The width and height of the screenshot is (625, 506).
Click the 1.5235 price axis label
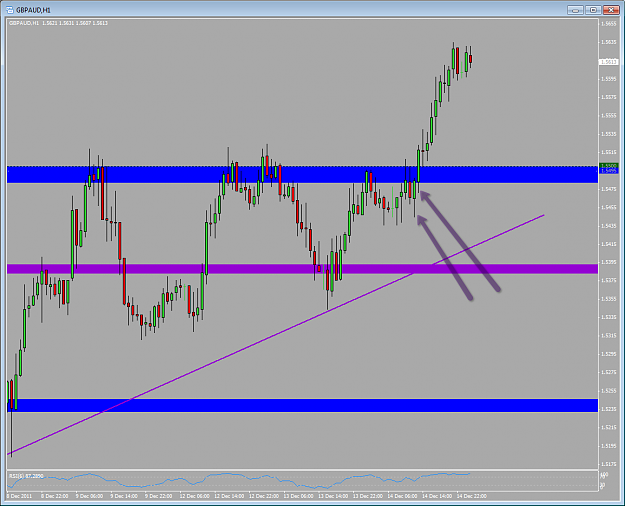(x=609, y=409)
